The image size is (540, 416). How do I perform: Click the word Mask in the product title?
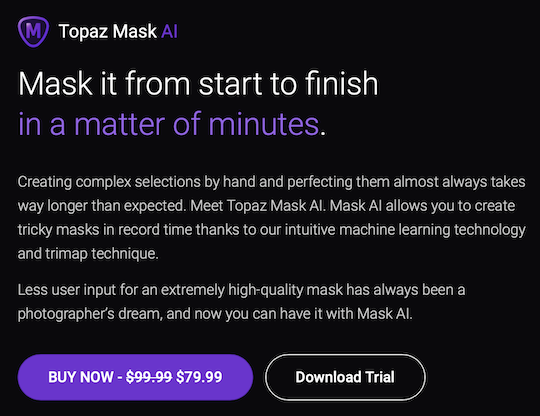pyautogui.click(x=135, y=32)
